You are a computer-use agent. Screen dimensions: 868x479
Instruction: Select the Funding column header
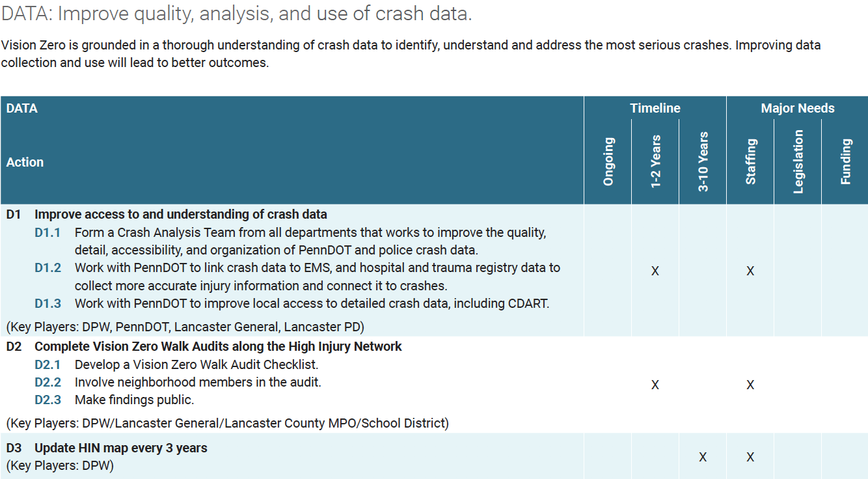pyautogui.click(x=845, y=161)
